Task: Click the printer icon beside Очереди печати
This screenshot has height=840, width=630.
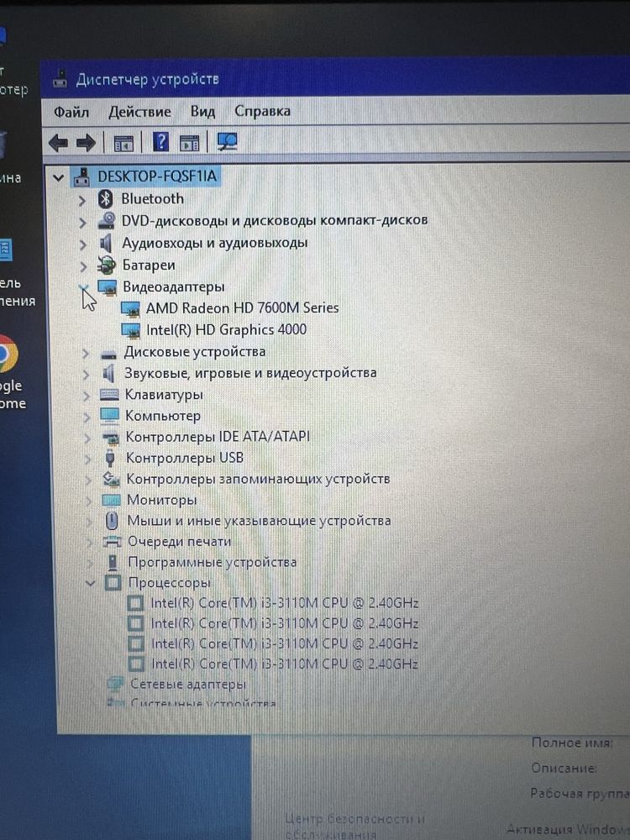Action: (112, 542)
